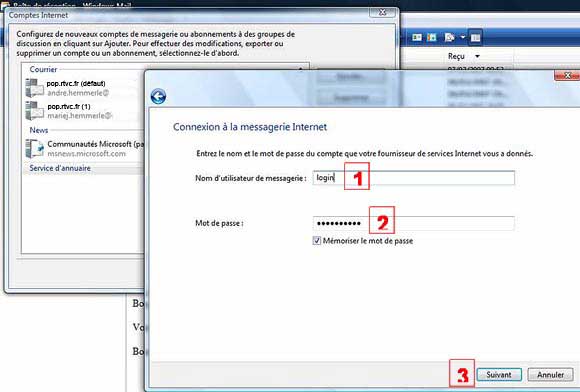Close the Comptes Internet window
Screen dimensions: 580x392
click(x=382, y=12)
